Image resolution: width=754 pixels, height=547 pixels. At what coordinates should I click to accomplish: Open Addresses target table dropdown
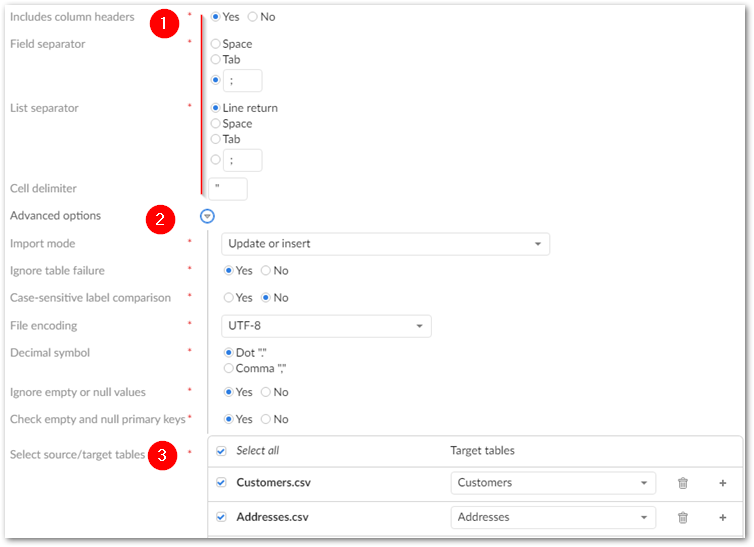tap(552, 517)
